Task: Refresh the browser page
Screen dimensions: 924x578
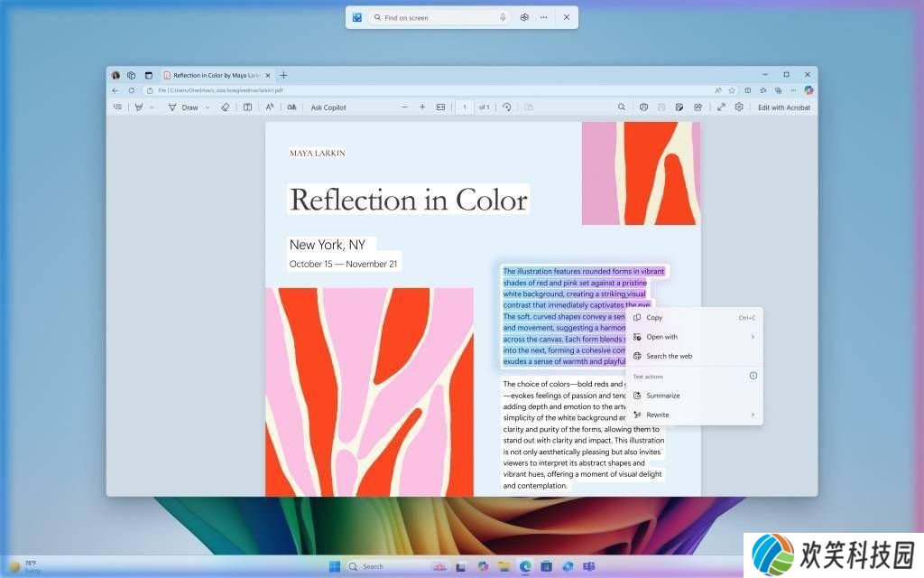Action: [132, 90]
